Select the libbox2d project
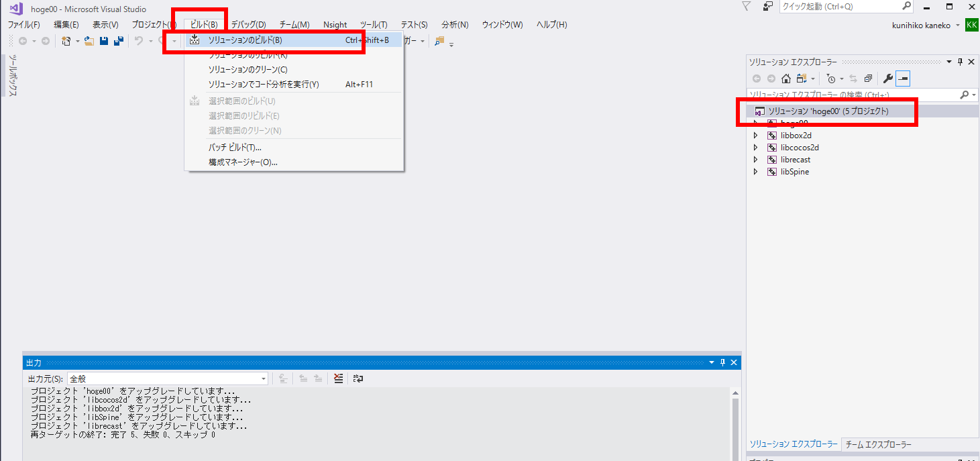980x461 pixels. coord(796,136)
